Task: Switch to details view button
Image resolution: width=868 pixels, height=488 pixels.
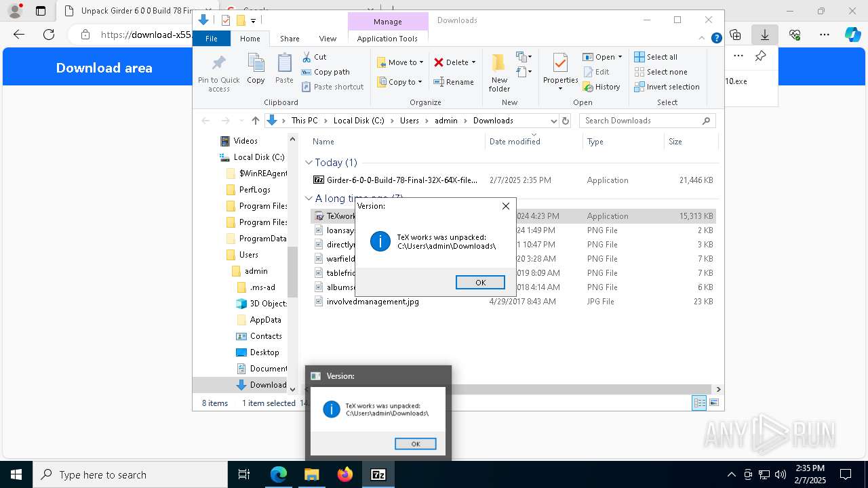Action: [x=699, y=403]
